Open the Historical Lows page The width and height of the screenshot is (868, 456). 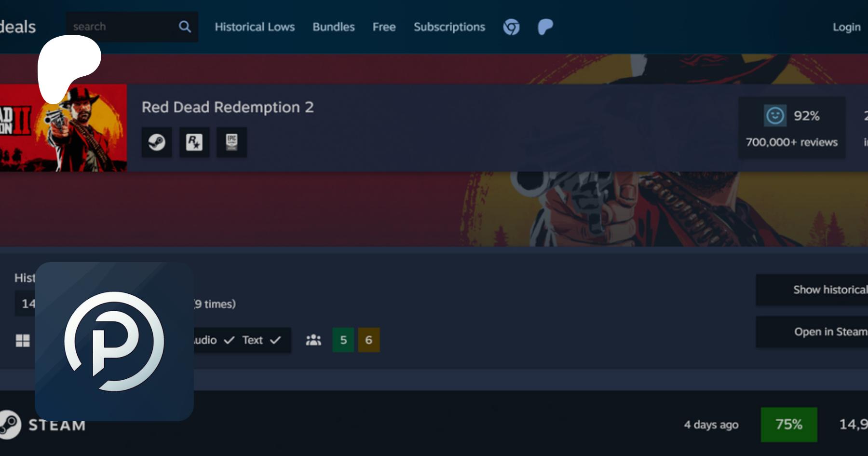coord(255,27)
